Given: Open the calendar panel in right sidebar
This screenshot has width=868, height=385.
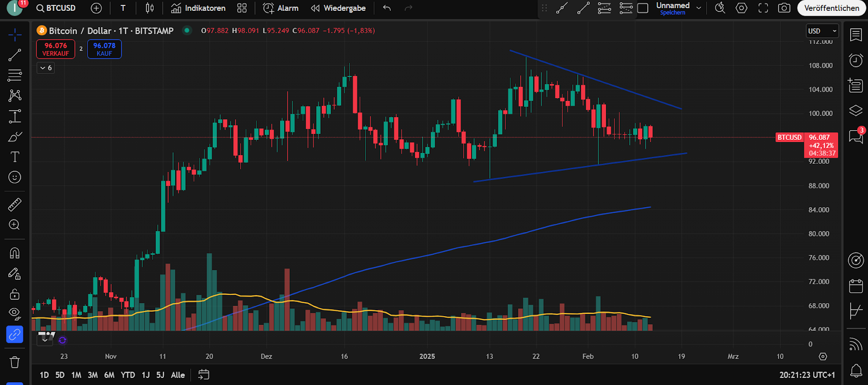Looking at the screenshot, I should (x=856, y=286).
